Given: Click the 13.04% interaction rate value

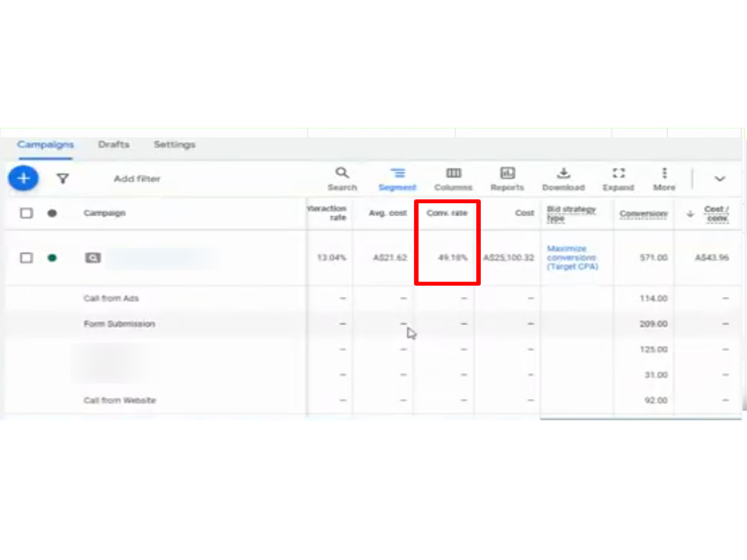Looking at the screenshot, I should pyautogui.click(x=332, y=258).
